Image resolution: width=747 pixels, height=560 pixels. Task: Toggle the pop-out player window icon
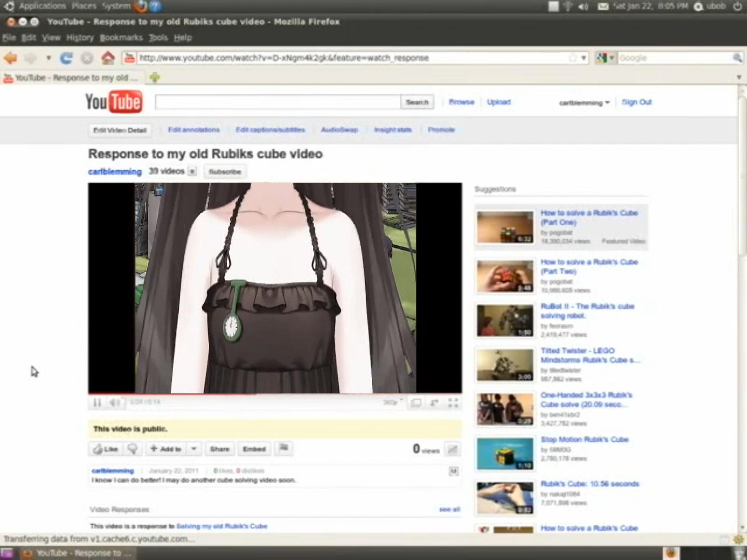(434, 403)
